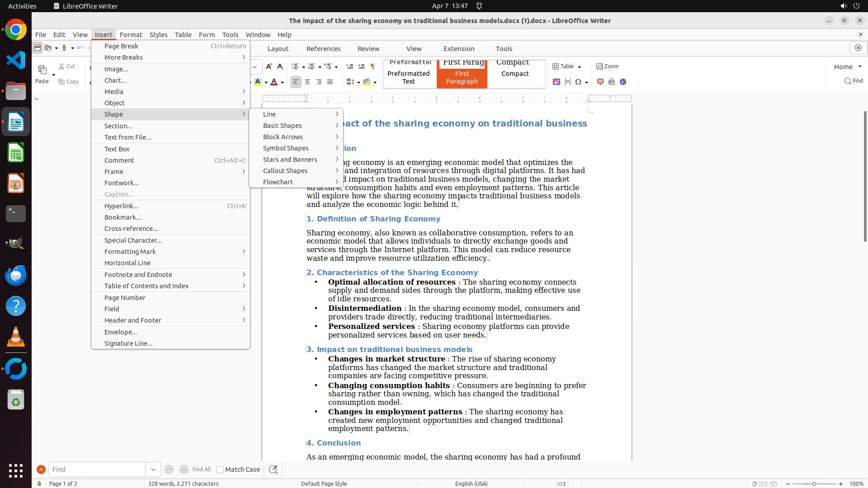Expand the Table dropdown in the toolbar
The height and width of the screenshot is (488, 868).
tap(580, 67)
